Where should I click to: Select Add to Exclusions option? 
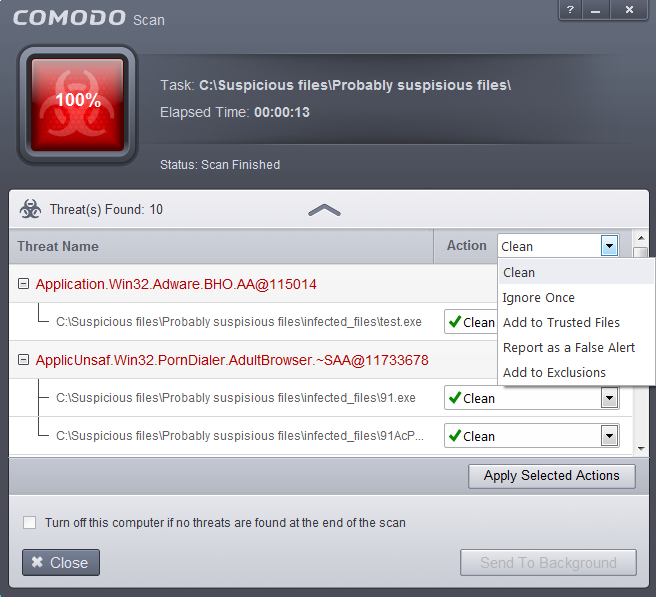tap(576, 372)
